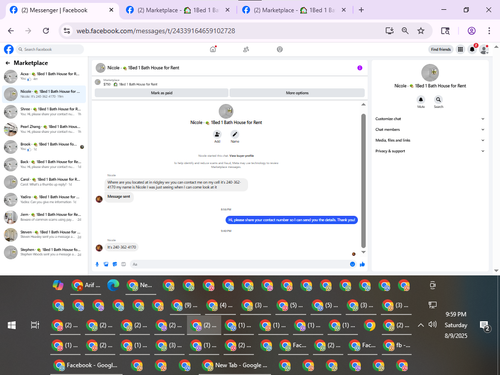This screenshot has width=500, height=375.
Task: Open Task View on taskbar
Action: click(35, 325)
